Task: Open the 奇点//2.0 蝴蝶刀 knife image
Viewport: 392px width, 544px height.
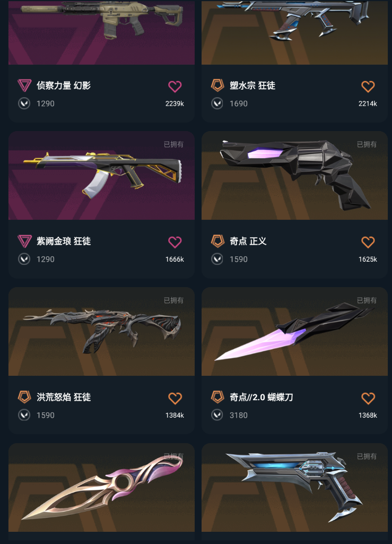Action: pyautogui.click(x=294, y=331)
